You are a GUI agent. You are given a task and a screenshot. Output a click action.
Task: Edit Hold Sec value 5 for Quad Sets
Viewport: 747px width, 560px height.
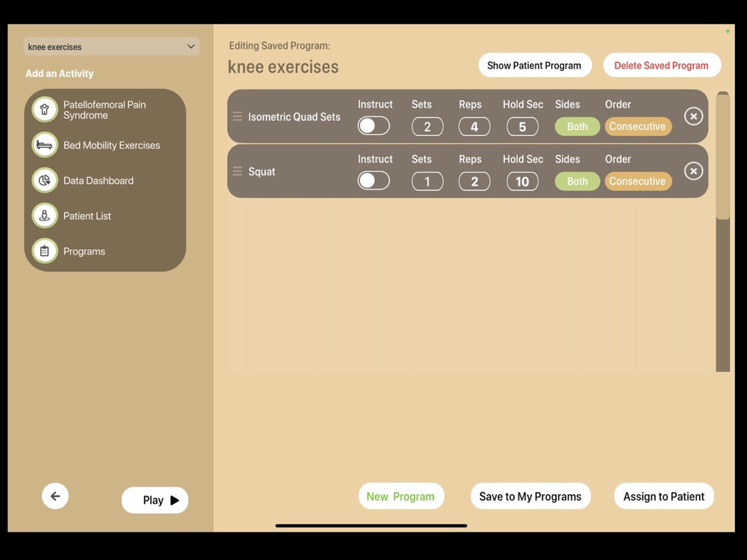click(522, 127)
